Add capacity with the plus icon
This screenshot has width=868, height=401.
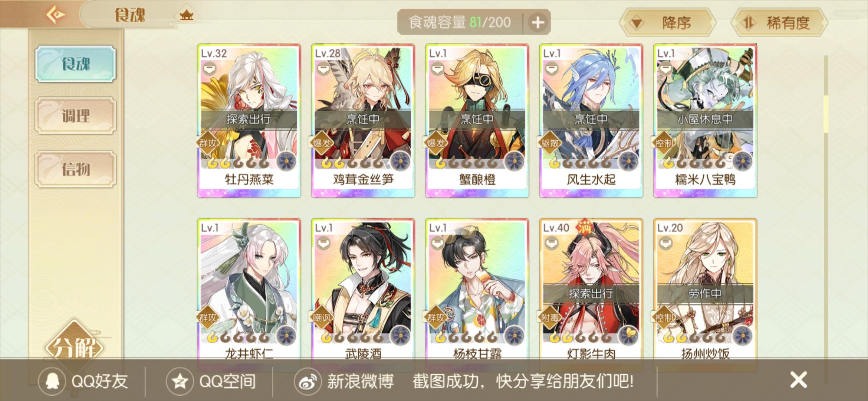(538, 23)
